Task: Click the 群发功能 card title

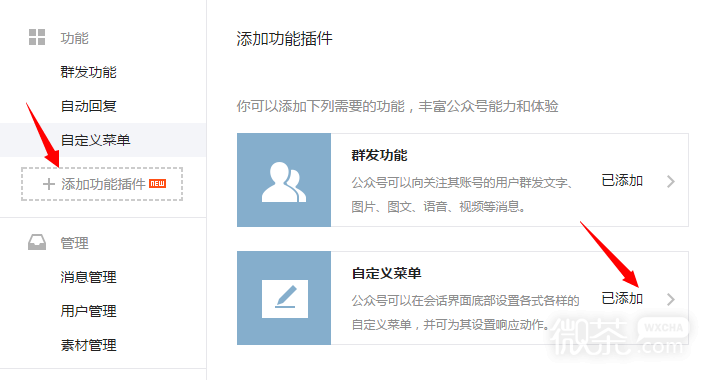Action: (x=379, y=155)
